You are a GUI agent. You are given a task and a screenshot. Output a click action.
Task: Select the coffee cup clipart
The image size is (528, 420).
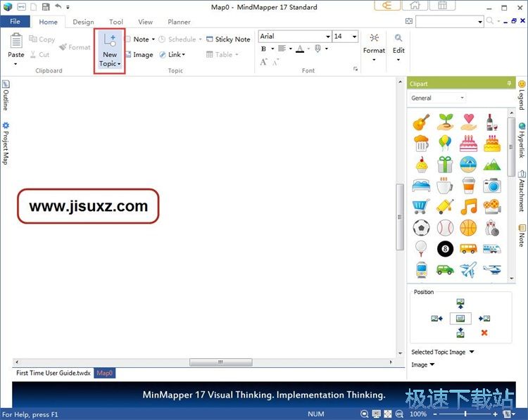[x=444, y=186]
